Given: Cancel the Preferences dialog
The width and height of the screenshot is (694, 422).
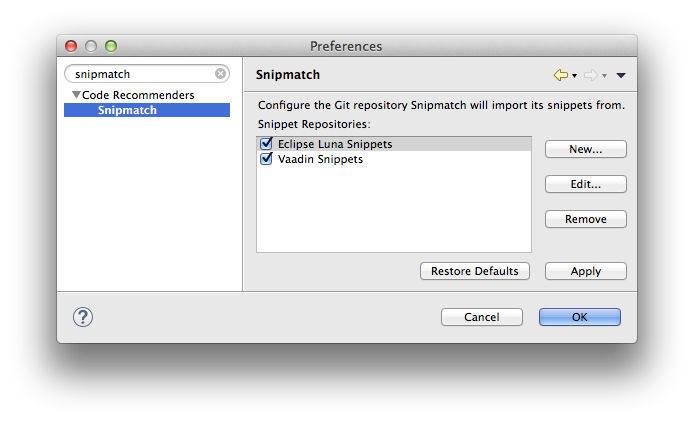Looking at the screenshot, I should coord(481,317).
